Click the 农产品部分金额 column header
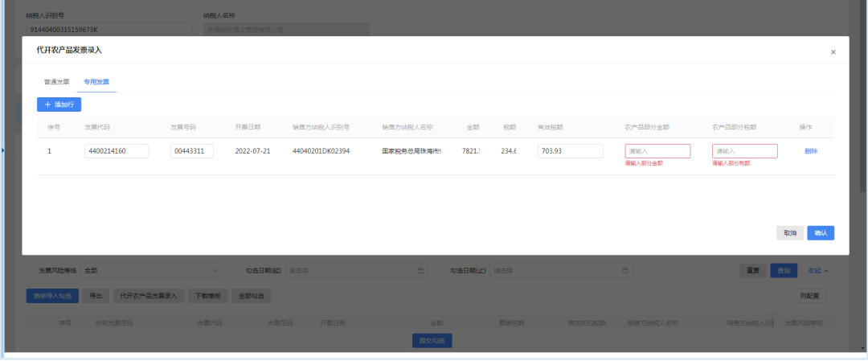This screenshot has width=868, height=361. coord(647,127)
